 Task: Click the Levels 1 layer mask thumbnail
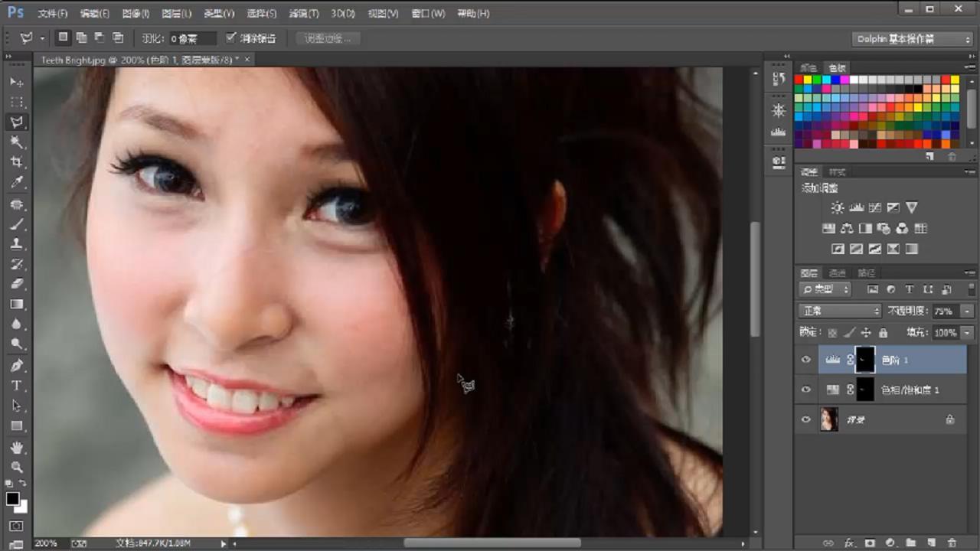point(864,360)
